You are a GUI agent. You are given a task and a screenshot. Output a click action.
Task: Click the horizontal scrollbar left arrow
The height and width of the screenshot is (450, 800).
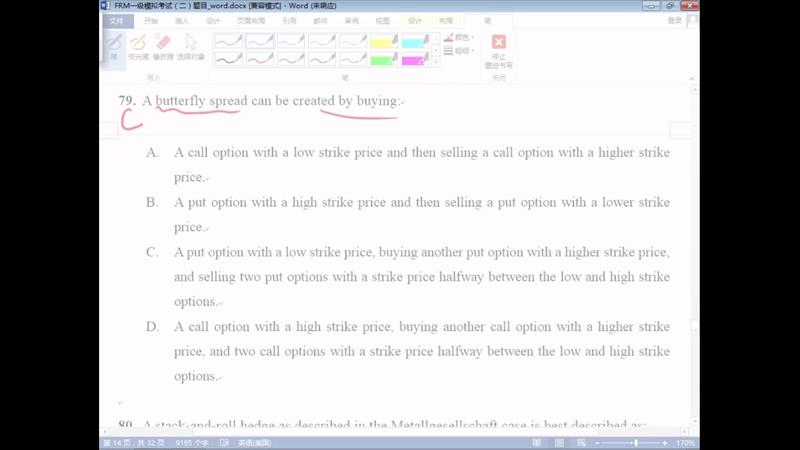(105, 432)
